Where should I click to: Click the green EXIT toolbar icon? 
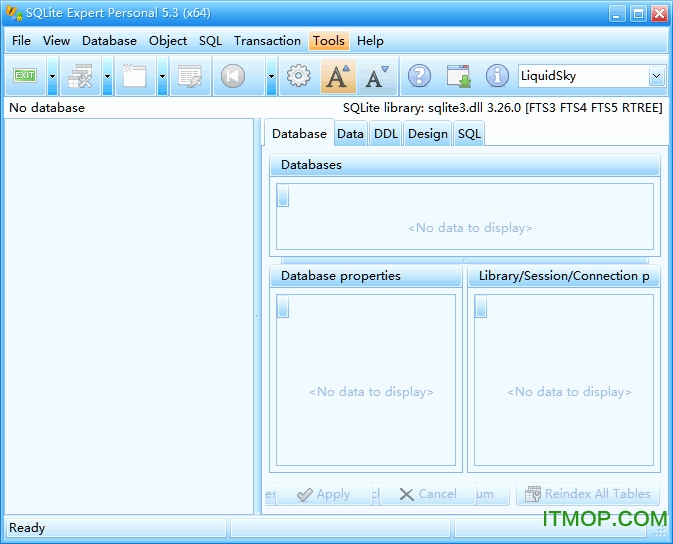(x=25, y=76)
